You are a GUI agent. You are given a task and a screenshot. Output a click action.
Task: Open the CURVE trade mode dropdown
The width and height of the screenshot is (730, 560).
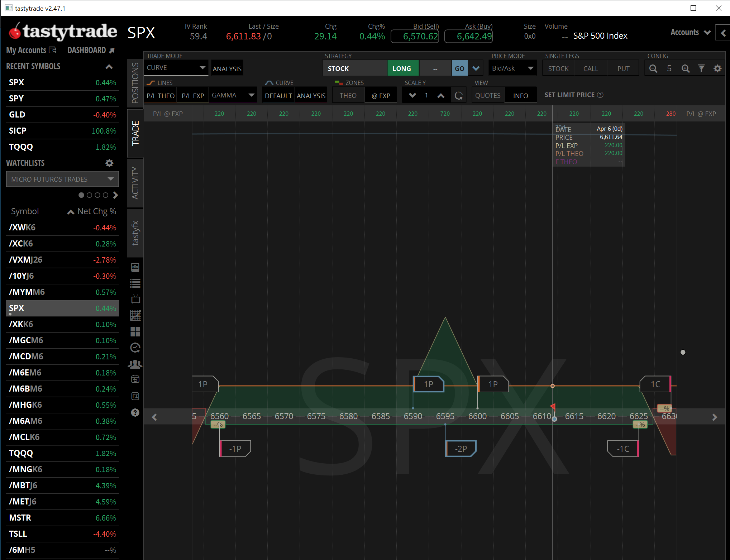[x=176, y=68]
